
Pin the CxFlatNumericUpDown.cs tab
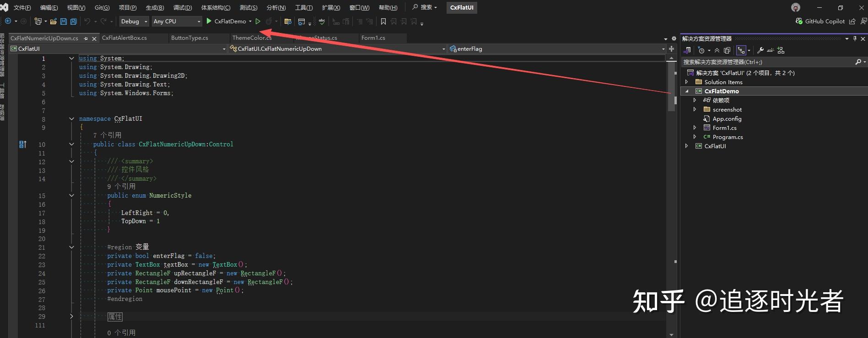(x=86, y=38)
